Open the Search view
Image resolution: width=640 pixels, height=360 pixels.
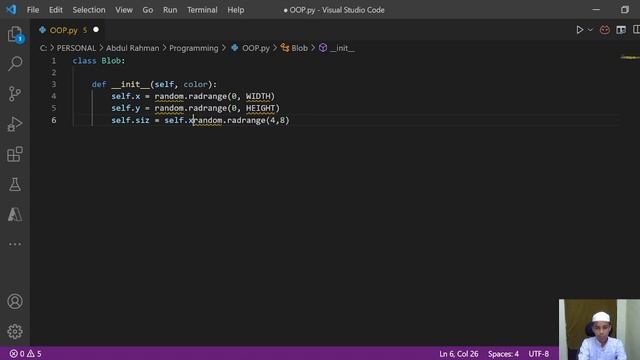(15, 64)
